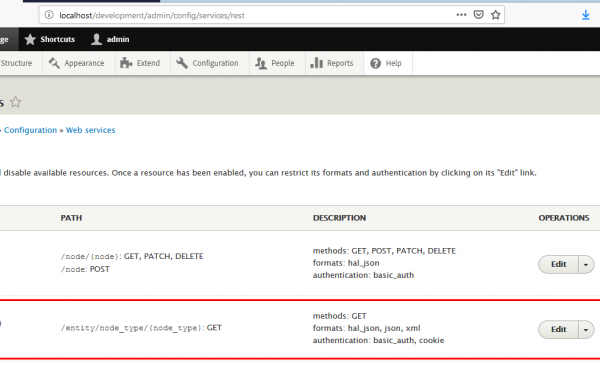This screenshot has height=365, width=600.
Task: Open the admin account toolbar tab
Action: click(x=111, y=39)
